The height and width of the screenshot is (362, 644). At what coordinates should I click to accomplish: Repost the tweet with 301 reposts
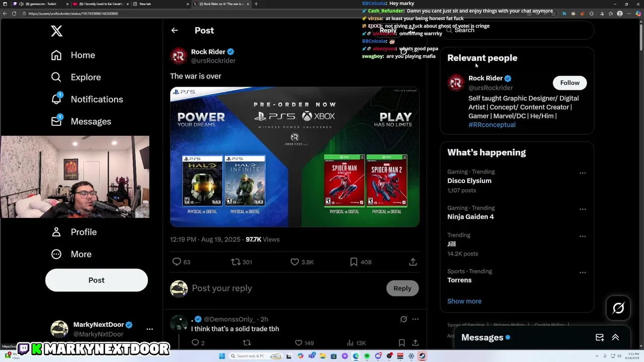(241, 262)
